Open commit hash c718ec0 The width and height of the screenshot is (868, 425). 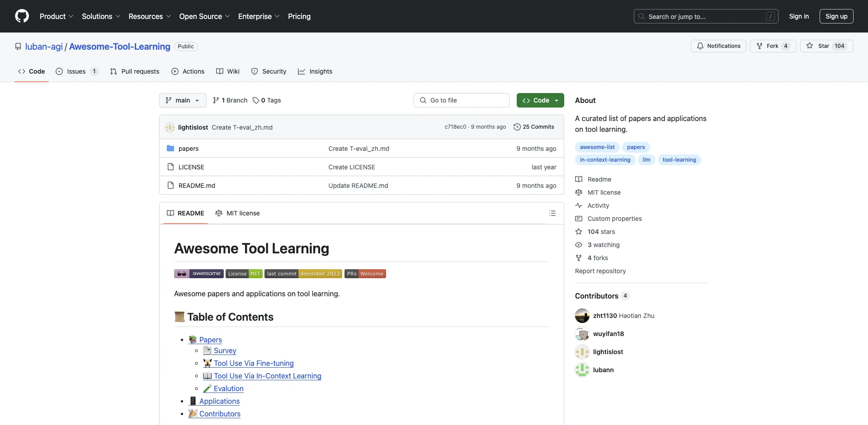coord(455,127)
